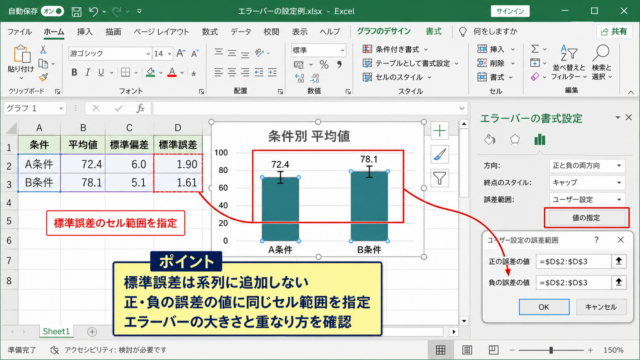Confirm dialog with OK button

click(x=544, y=307)
